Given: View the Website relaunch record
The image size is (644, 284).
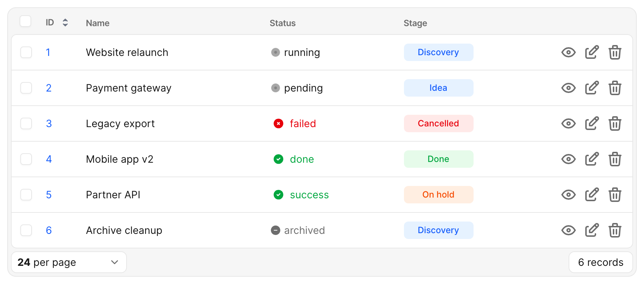Looking at the screenshot, I should pos(568,52).
